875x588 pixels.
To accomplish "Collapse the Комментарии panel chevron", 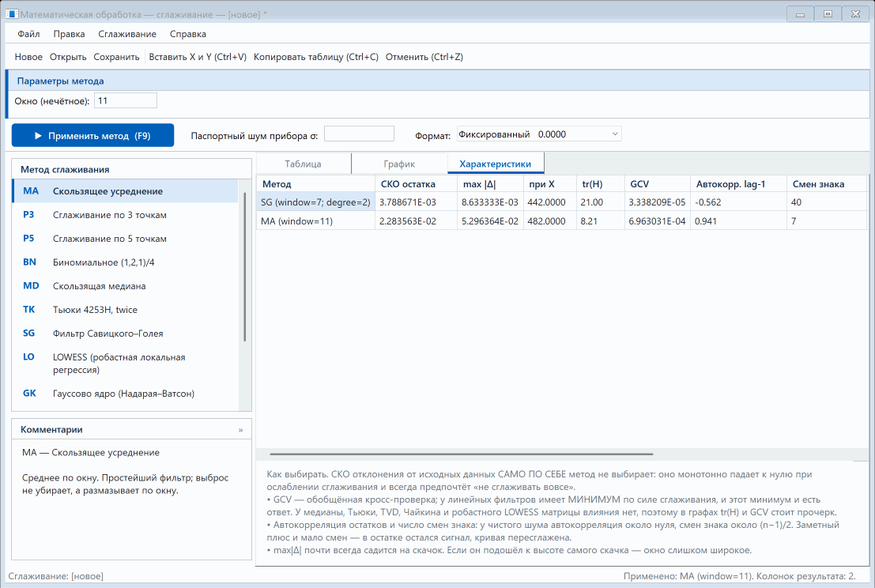I will pyautogui.click(x=240, y=430).
